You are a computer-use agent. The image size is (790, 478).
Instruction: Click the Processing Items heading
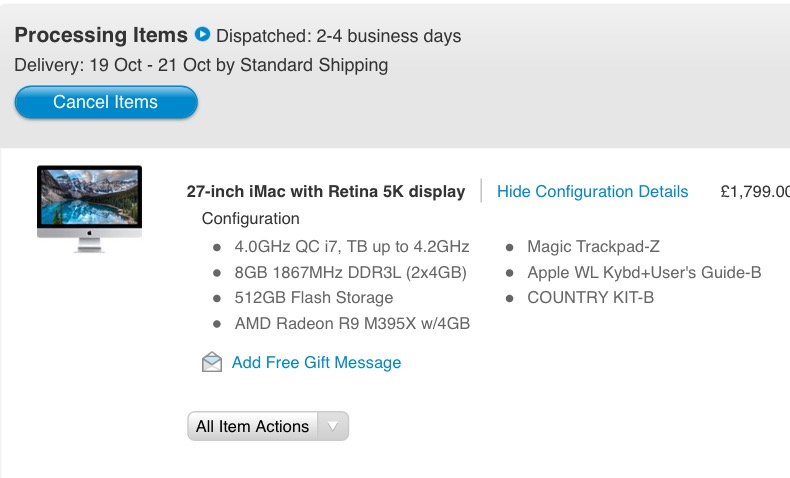click(x=101, y=35)
